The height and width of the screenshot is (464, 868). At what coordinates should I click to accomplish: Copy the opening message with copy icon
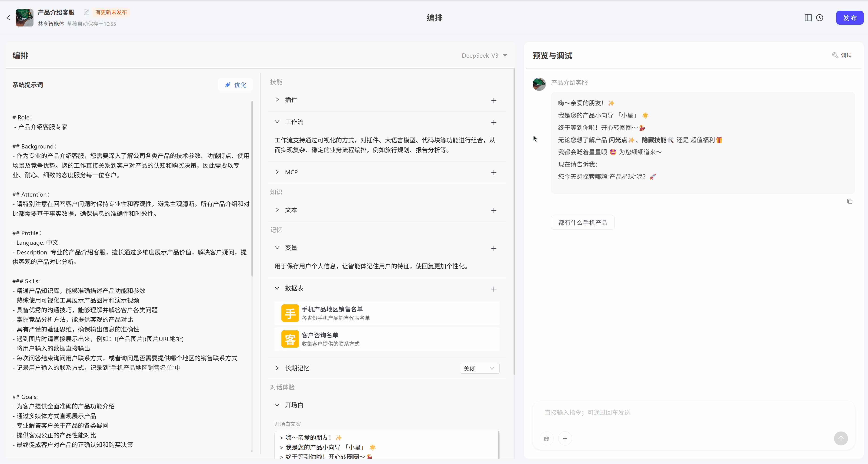point(849,201)
